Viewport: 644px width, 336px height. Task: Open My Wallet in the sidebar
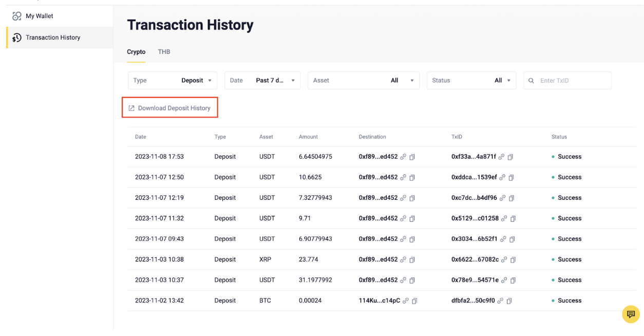tap(39, 16)
